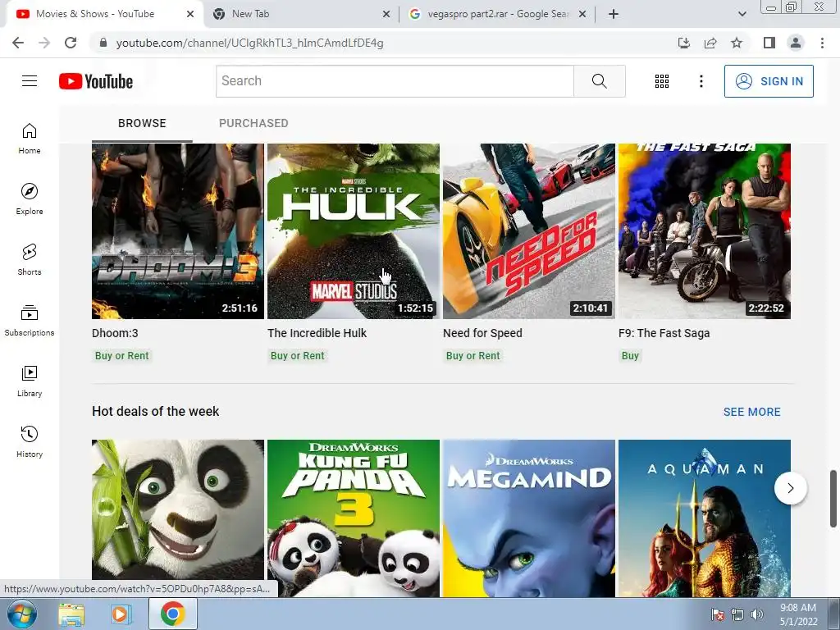
Task: Toggle Chrome side panel icon
Action: pyautogui.click(x=769, y=43)
